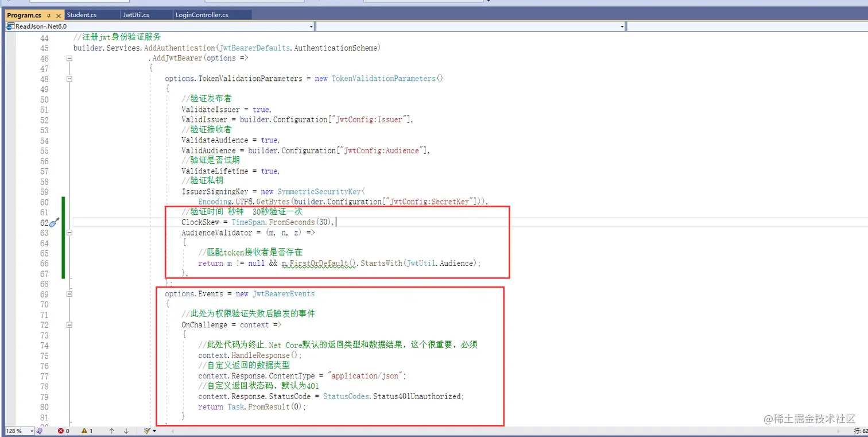Close the Program.cs tab
The height and width of the screenshot is (437, 868).
click(x=58, y=16)
